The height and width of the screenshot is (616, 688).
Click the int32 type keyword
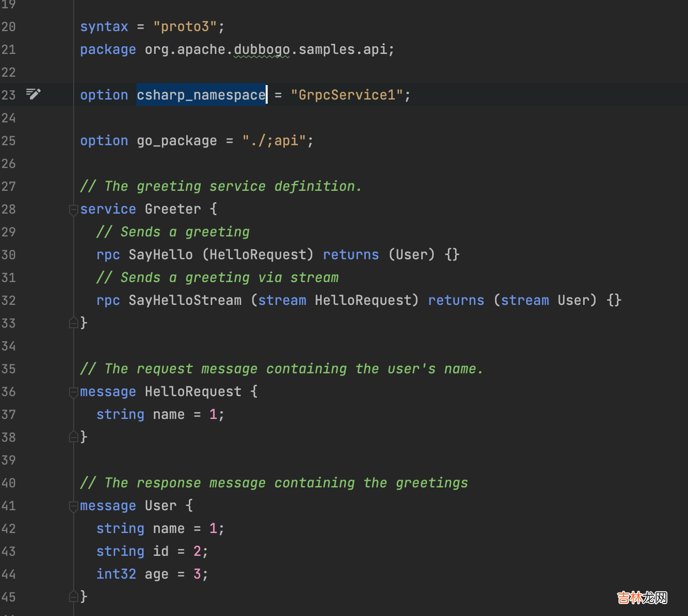point(116,574)
